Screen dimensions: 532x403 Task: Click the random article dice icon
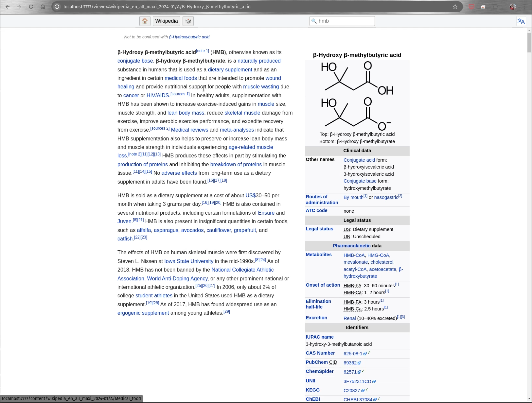tap(188, 21)
